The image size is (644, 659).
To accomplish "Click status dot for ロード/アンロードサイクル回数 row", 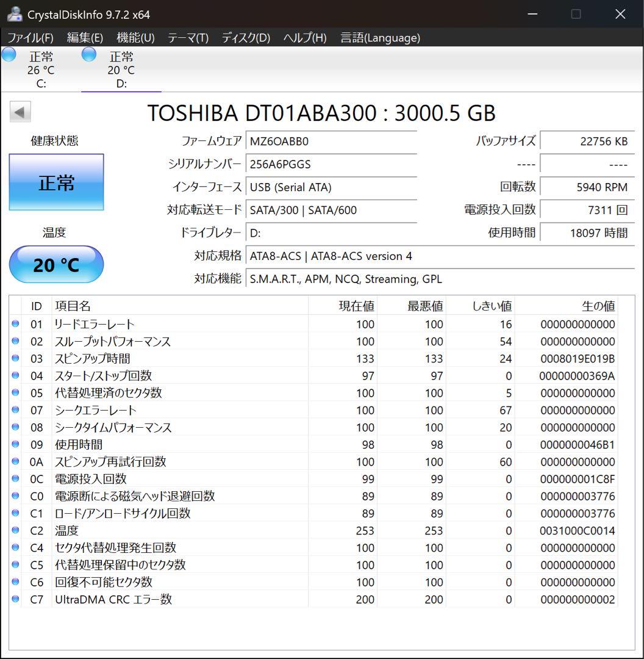I will click(x=15, y=513).
